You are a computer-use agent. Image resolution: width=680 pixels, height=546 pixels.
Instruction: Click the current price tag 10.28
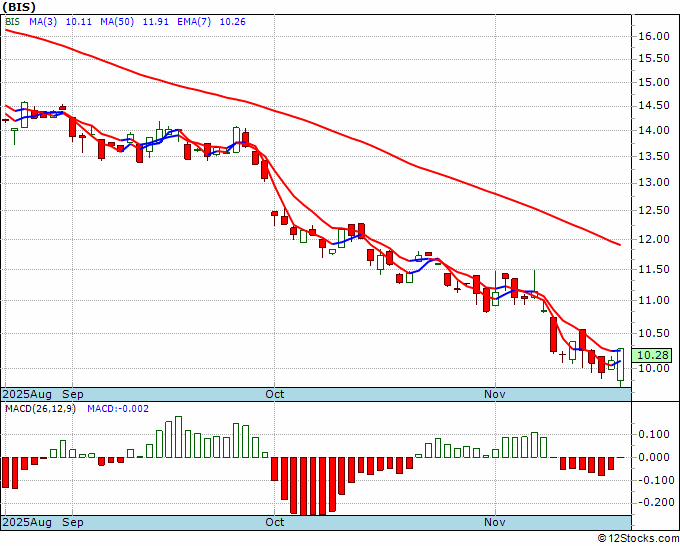[x=652, y=355]
